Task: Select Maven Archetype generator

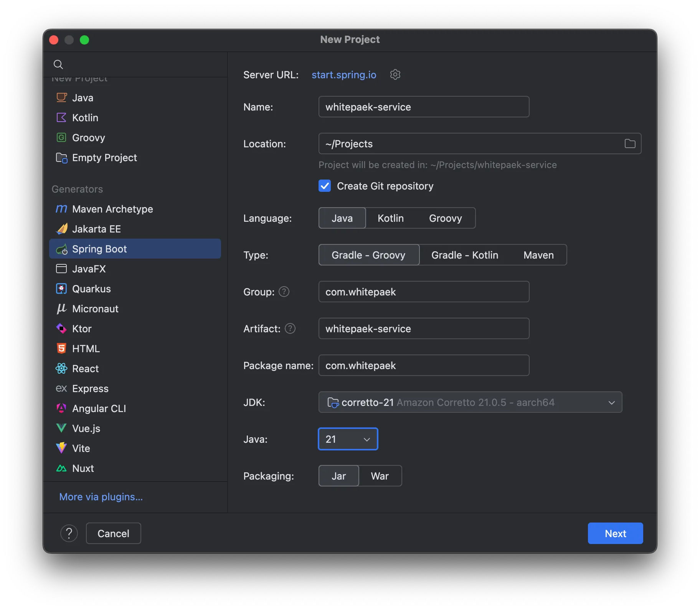Action: point(135,209)
